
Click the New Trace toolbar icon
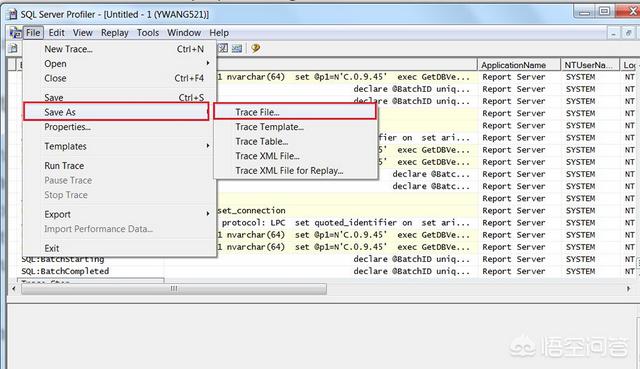(13, 48)
